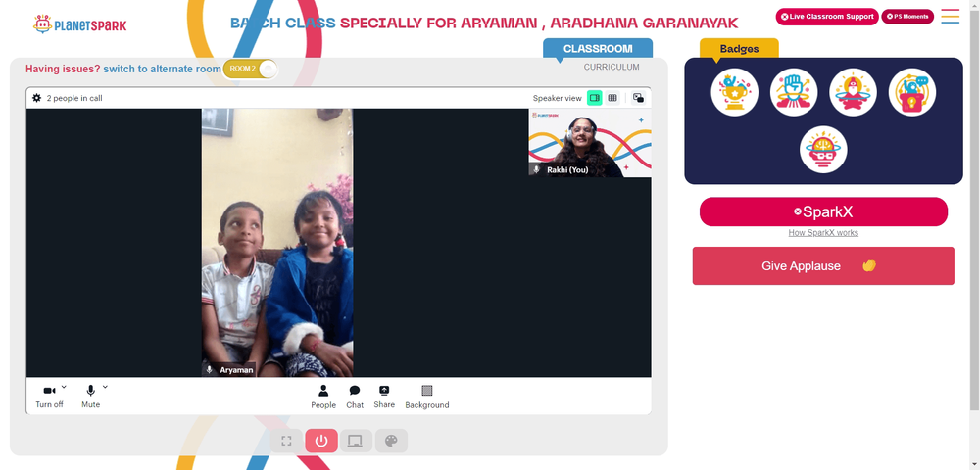The width and height of the screenshot is (980, 470).
Task: Expand microphone options chevron
Action: [105, 387]
